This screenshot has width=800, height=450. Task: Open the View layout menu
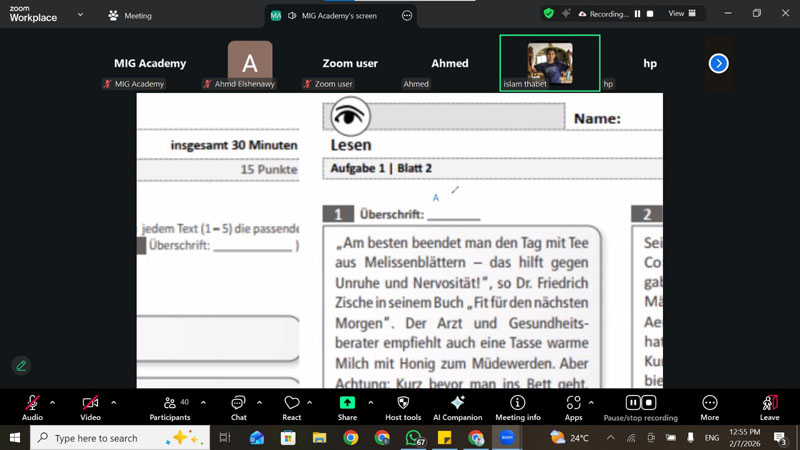point(681,14)
